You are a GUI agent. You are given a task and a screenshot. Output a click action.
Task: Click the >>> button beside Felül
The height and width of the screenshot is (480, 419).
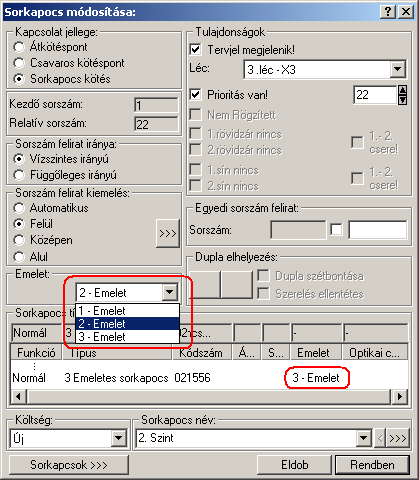(167, 233)
